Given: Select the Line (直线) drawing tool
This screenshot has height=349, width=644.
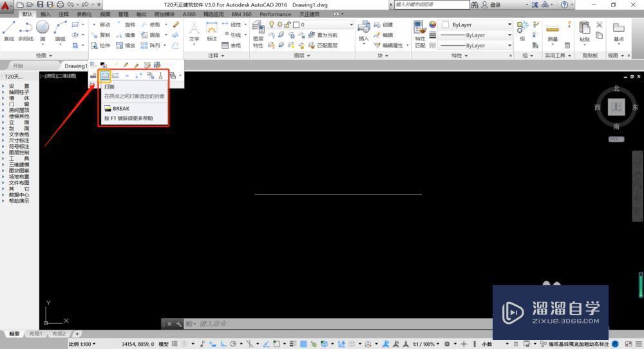Looking at the screenshot, I should [x=9, y=31].
